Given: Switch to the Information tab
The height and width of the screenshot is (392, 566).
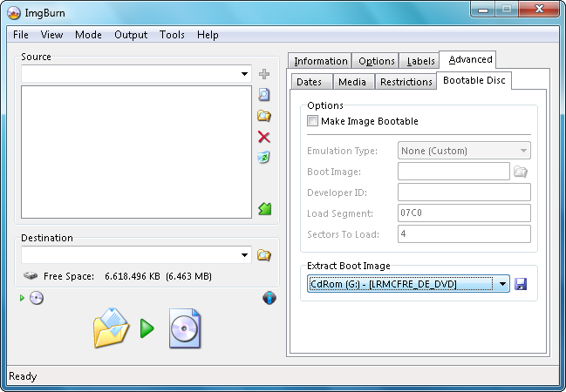Looking at the screenshot, I should [320, 61].
